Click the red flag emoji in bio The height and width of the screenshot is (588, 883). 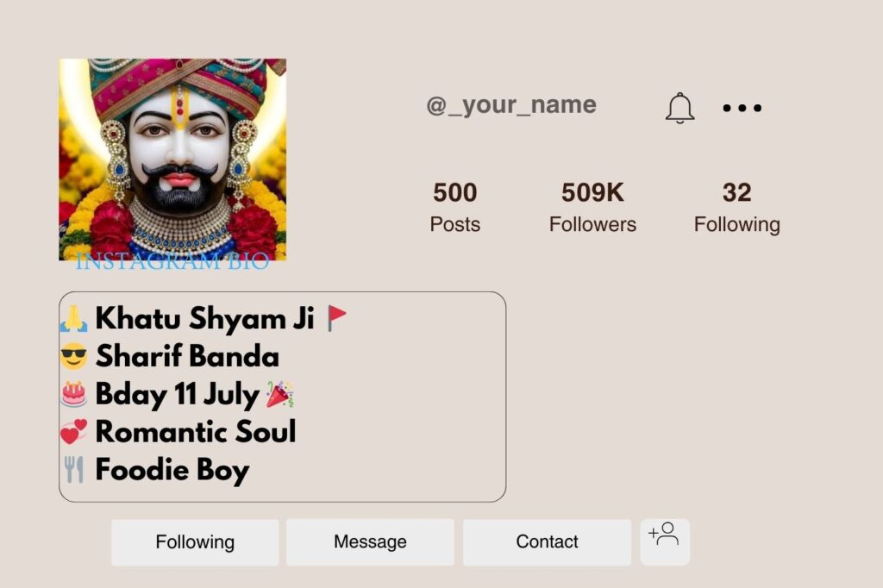337,319
